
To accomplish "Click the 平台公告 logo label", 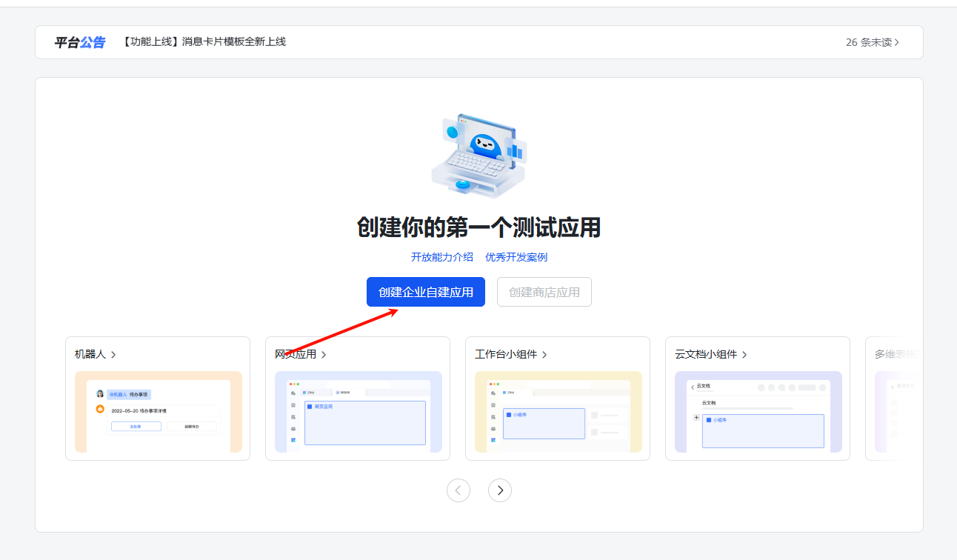I will pyautogui.click(x=80, y=42).
